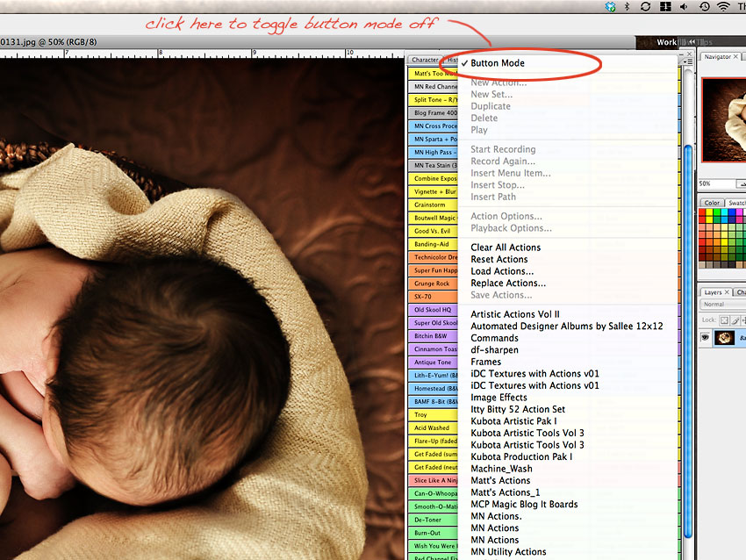
Task: Select Load Actions... menu entry
Action: [567, 271]
